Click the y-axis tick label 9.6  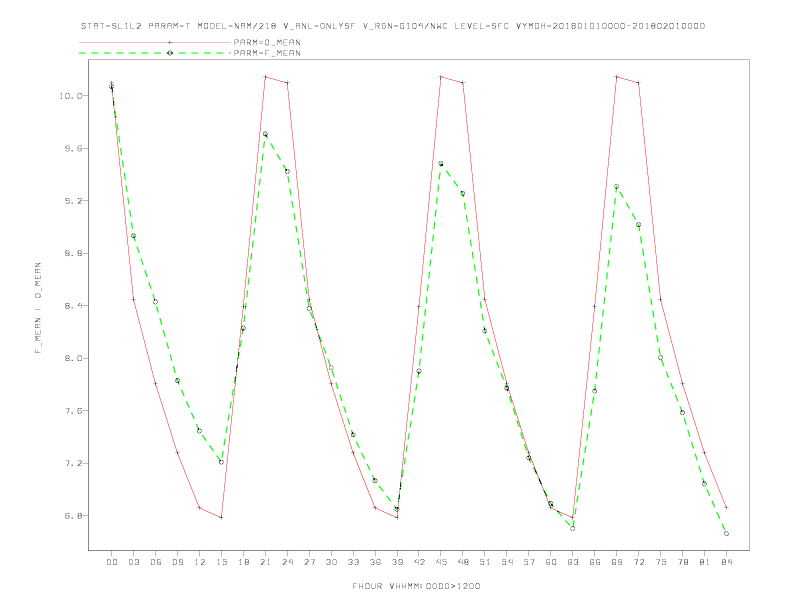(x=74, y=148)
